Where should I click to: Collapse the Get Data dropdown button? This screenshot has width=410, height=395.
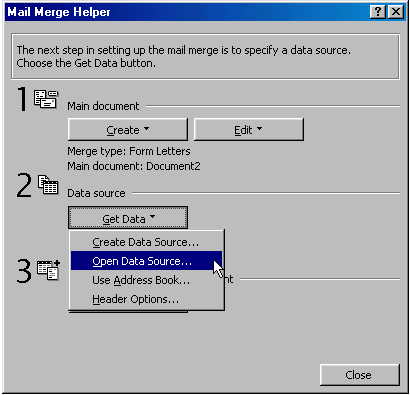128,218
